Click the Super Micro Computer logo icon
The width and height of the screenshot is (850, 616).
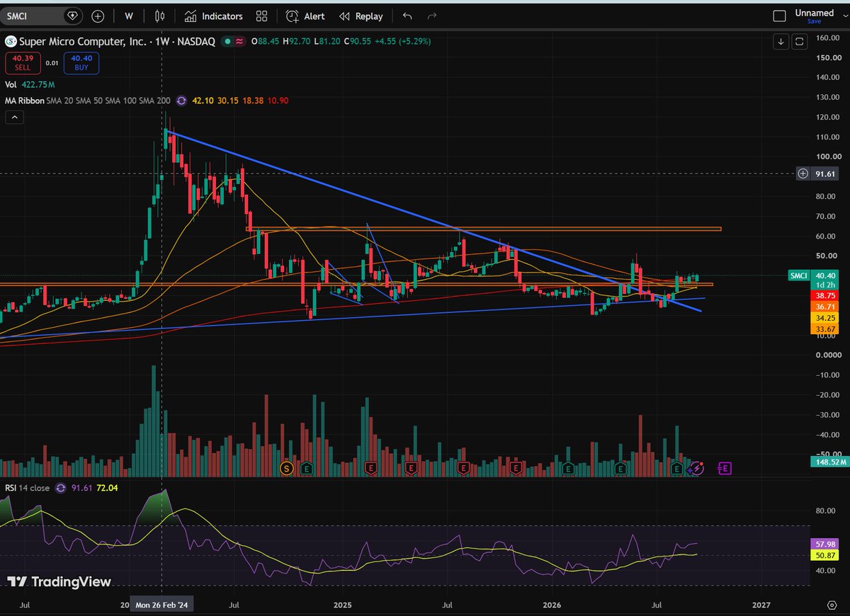point(11,42)
